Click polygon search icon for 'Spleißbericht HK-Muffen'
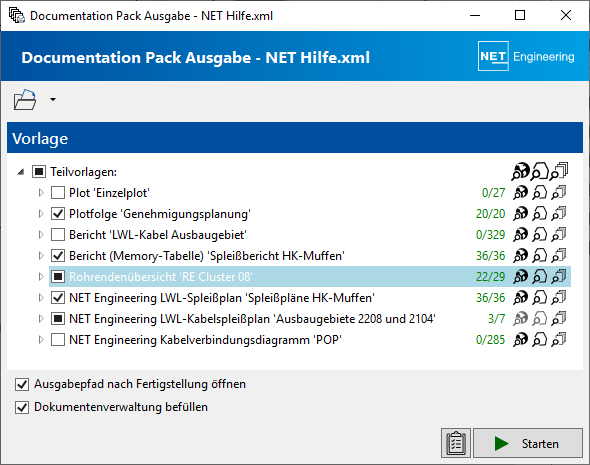This screenshot has height=465, width=590. 540,256
